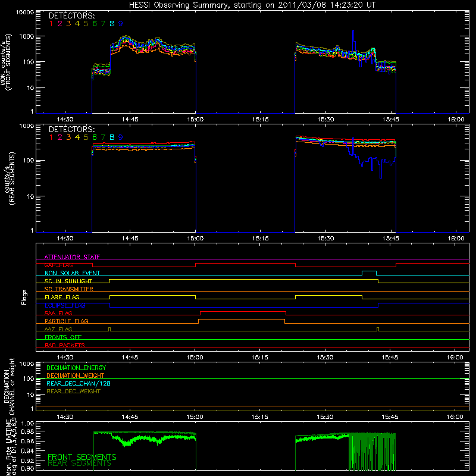Click detector 4 legend number in front segments panel

coord(77,24)
